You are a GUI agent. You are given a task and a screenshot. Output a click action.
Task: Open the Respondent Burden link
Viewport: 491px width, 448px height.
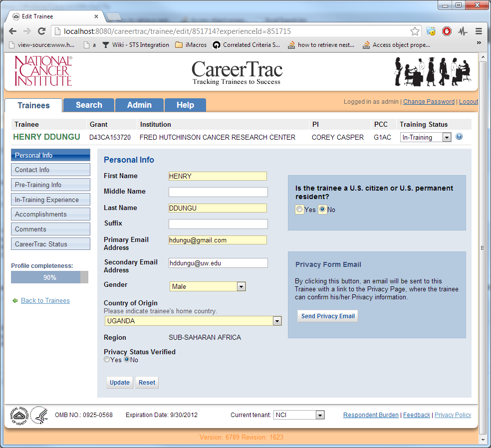(371, 415)
